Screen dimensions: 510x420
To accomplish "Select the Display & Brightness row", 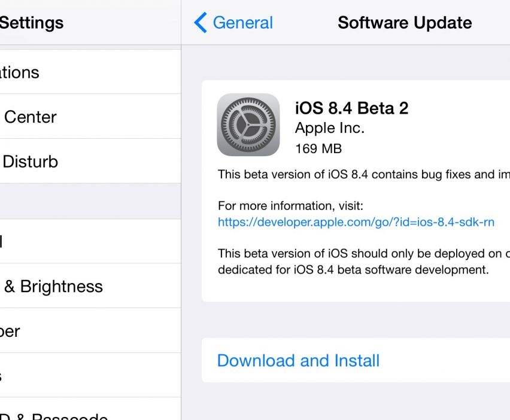I will click(x=54, y=286).
